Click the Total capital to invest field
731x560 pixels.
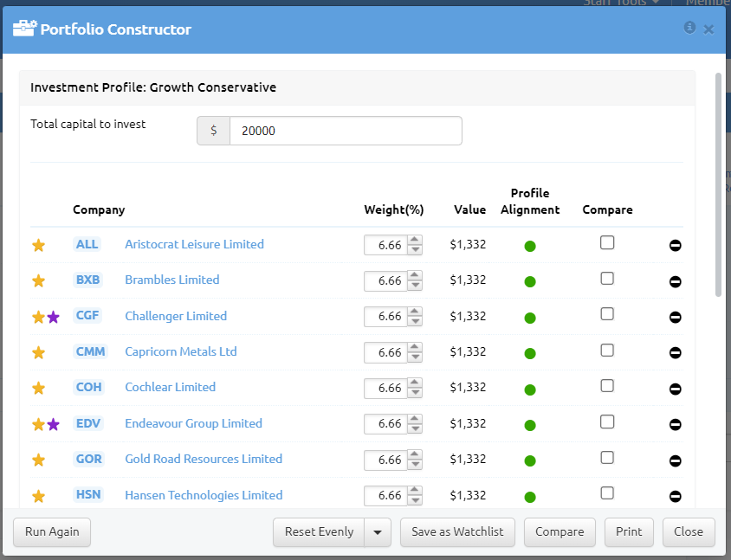346,131
